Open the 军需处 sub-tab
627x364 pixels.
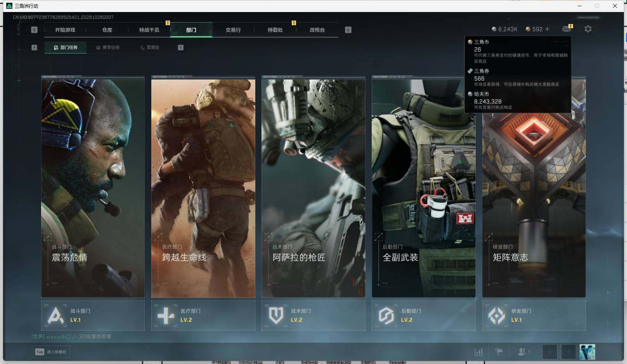[150, 47]
